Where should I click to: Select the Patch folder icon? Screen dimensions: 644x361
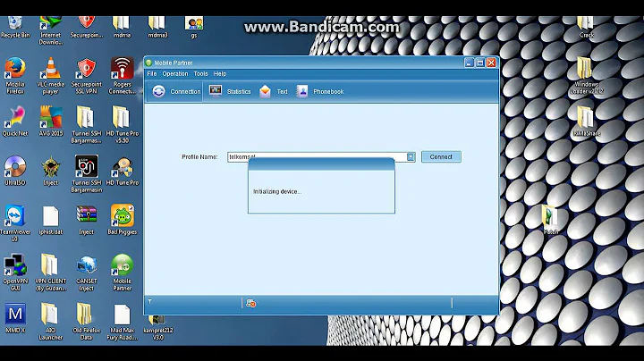click(550, 221)
